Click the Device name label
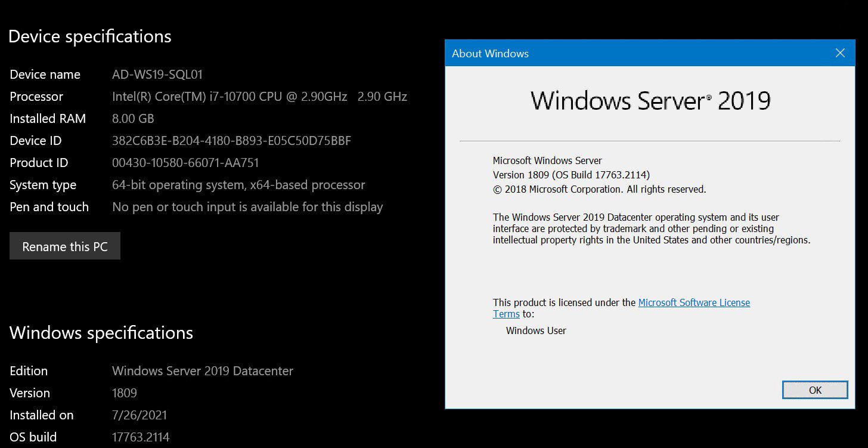 [45, 75]
